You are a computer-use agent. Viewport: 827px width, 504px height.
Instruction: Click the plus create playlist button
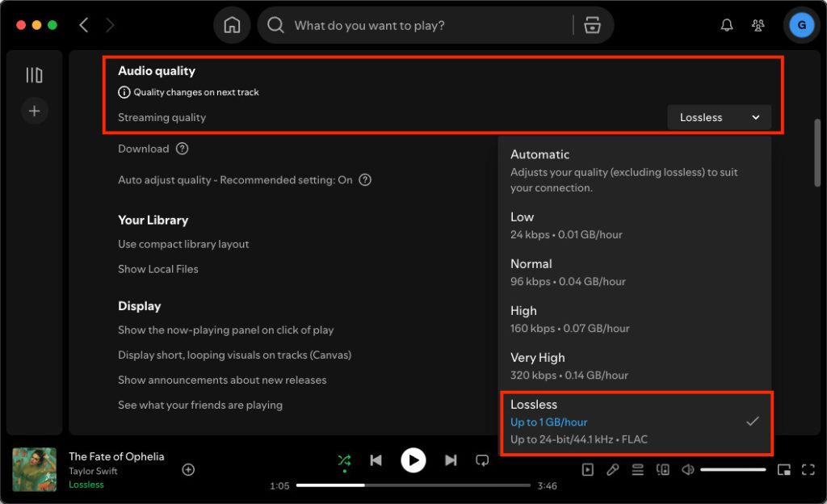34,111
